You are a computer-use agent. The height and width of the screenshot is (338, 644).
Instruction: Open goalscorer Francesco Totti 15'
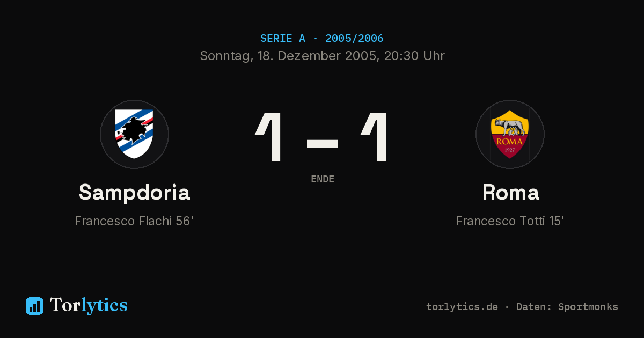(510, 221)
